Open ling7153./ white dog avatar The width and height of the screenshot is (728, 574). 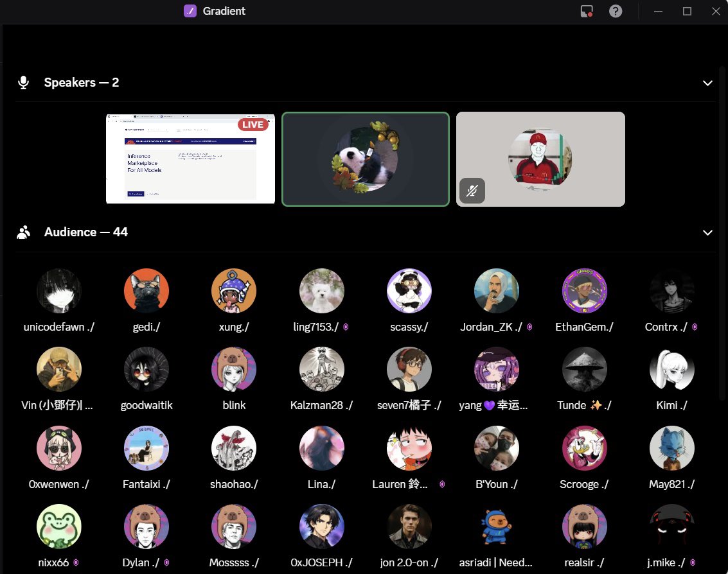322,291
